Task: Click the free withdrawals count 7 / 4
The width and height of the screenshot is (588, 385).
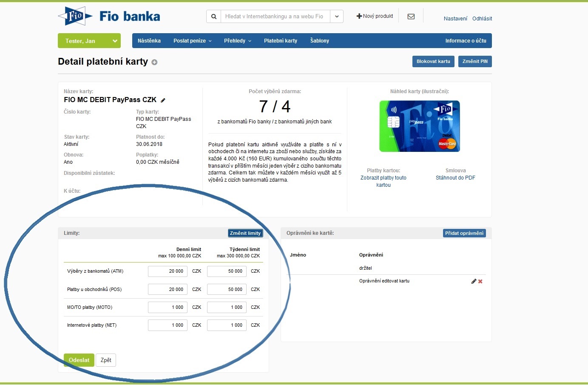Action: pos(275,106)
